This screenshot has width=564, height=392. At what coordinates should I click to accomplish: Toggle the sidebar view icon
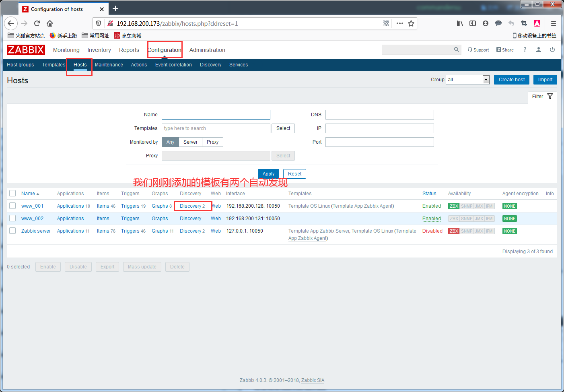pos(473,23)
